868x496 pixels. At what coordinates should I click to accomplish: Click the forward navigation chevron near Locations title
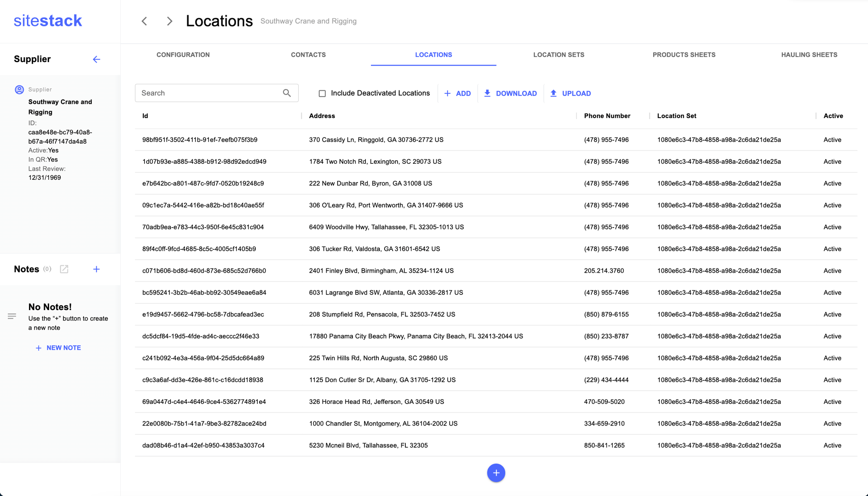(x=169, y=21)
